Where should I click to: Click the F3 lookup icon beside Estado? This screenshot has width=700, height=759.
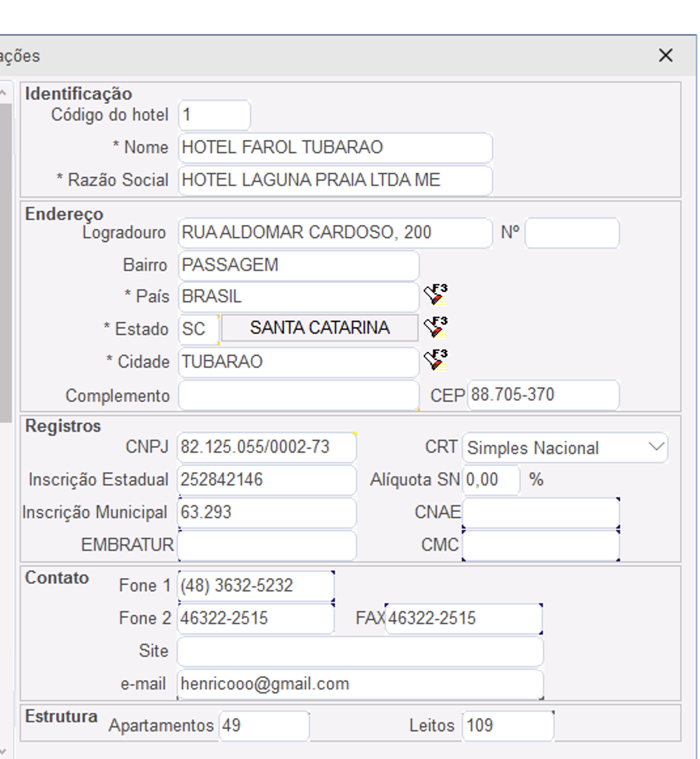pyautogui.click(x=435, y=327)
